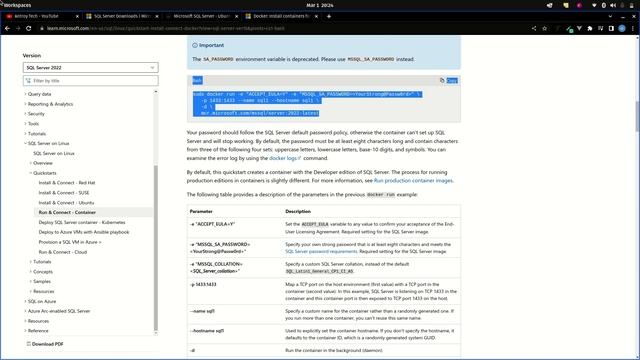This screenshot has width=640, height=360.
Task: Close the YouTube tab
Action: pos(77,16)
